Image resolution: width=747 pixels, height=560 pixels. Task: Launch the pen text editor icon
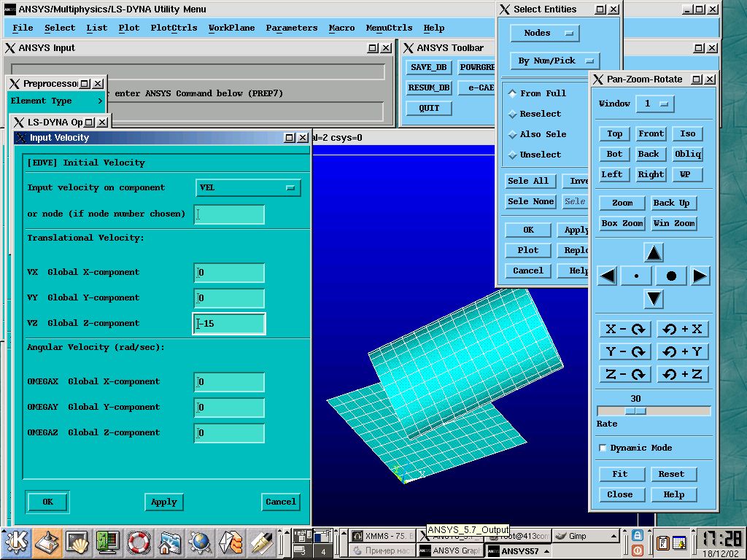click(x=261, y=542)
